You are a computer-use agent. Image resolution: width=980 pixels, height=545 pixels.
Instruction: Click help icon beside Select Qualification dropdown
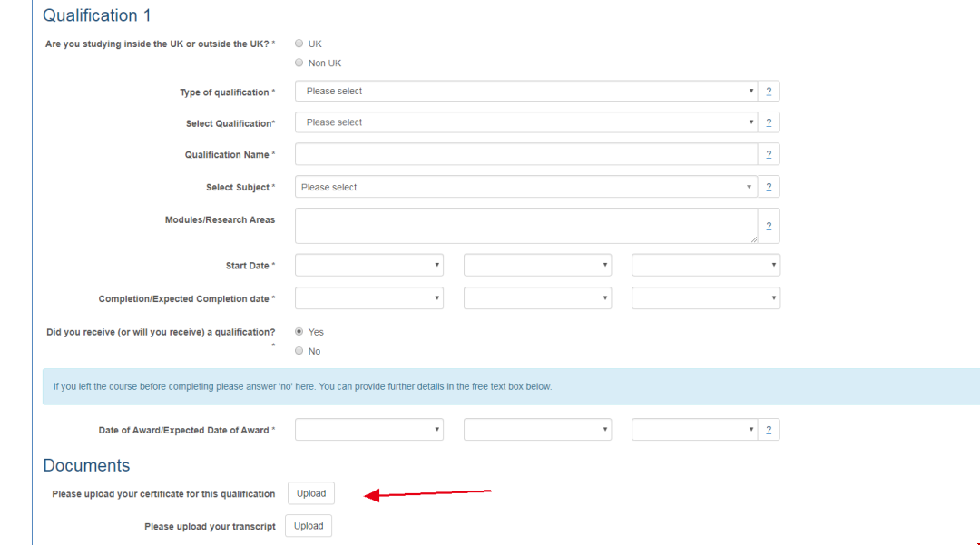768,122
